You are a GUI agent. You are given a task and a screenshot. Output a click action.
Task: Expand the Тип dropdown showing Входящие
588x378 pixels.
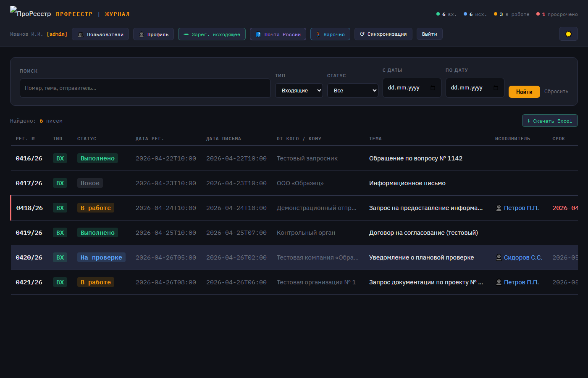point(299,90)
